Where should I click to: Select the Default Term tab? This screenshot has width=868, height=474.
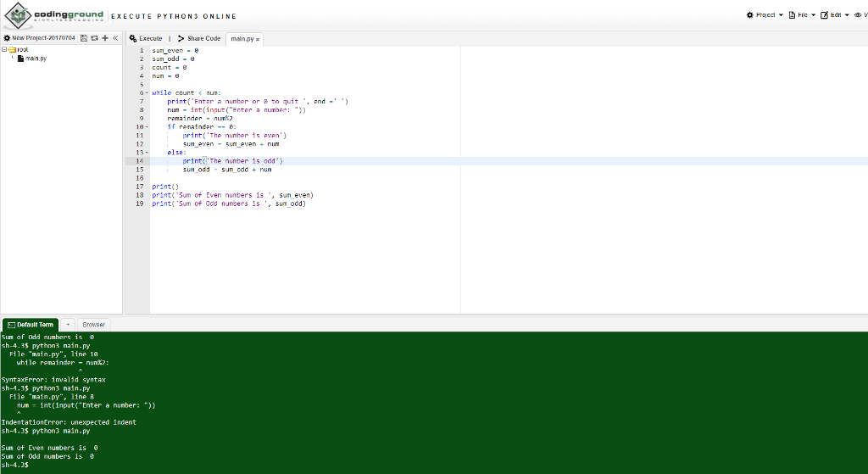30,324
